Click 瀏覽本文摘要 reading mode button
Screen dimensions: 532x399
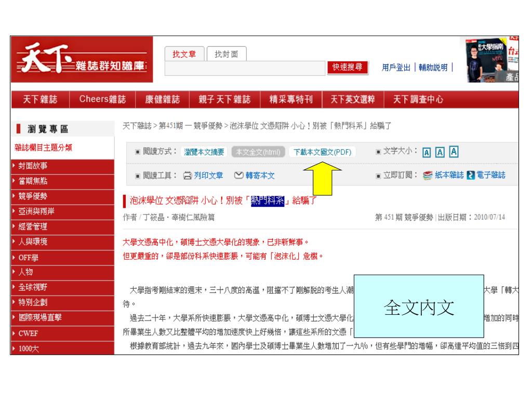pyautogui.click(x=204, y=152)
